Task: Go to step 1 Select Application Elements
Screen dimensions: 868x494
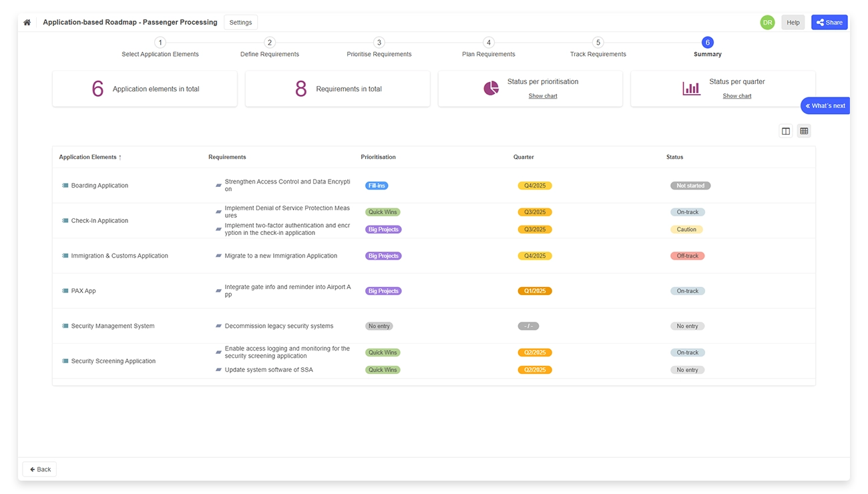Action: pyautogui.click(x=160, y=43)
